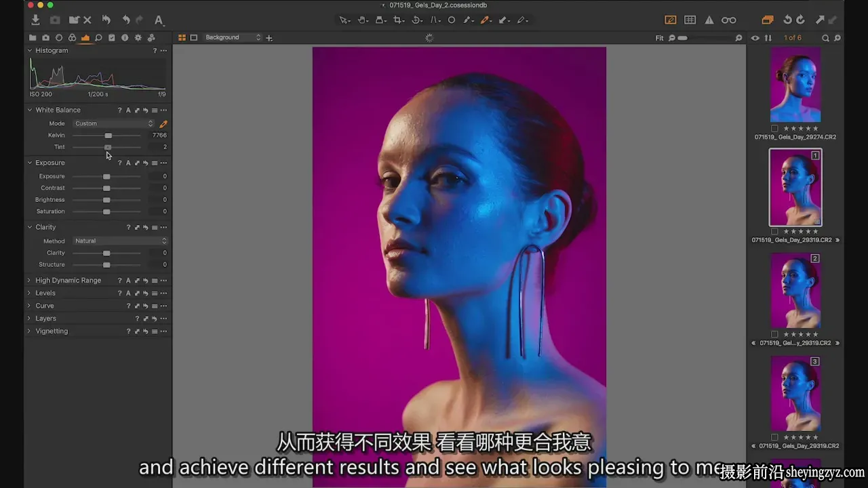Switch viewer to multi-view grid
The image size is (868, 488).
coord(182,38)
